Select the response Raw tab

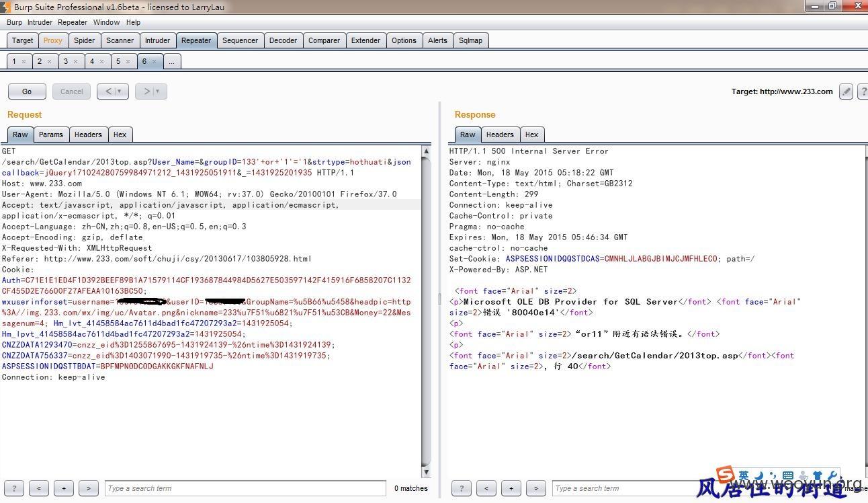pyautogui.click(x=468, y=134)
